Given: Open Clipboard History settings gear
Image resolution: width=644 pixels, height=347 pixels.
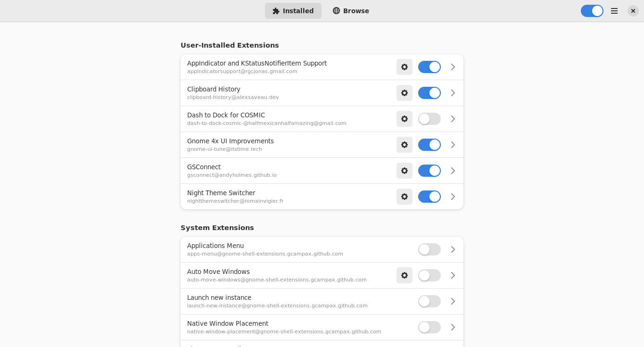Looking at the screenshot, I should click(x=405, y=93).
